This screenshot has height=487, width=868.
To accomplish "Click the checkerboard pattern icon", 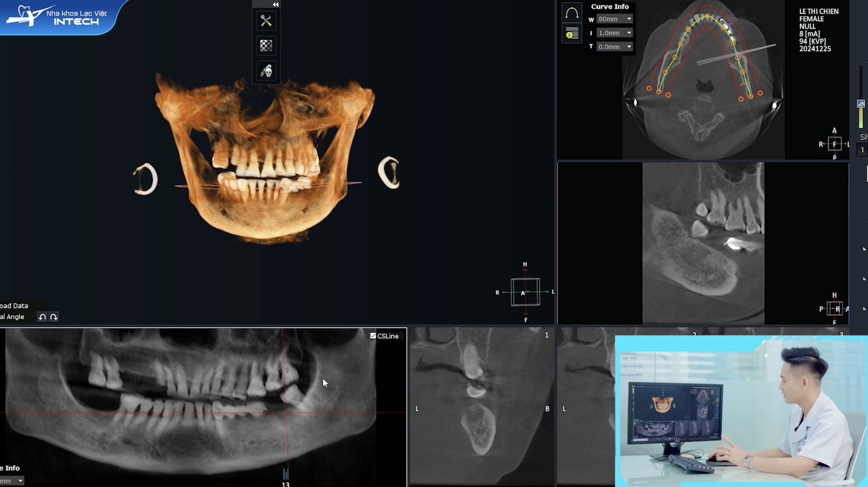I will point(266,46).
